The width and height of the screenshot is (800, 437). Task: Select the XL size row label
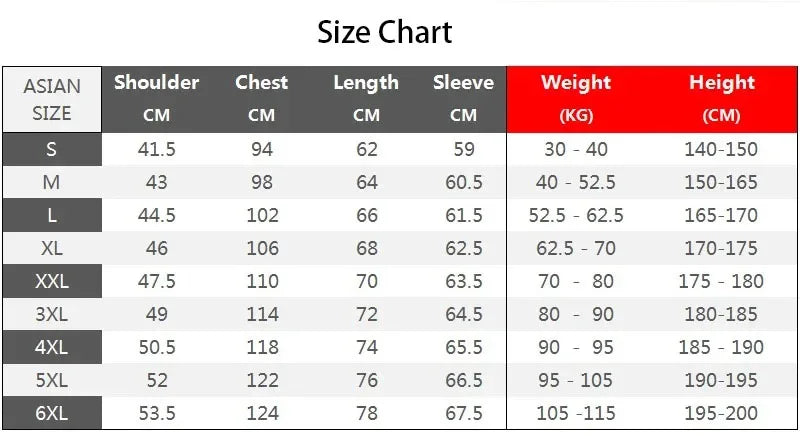(52, 249)
